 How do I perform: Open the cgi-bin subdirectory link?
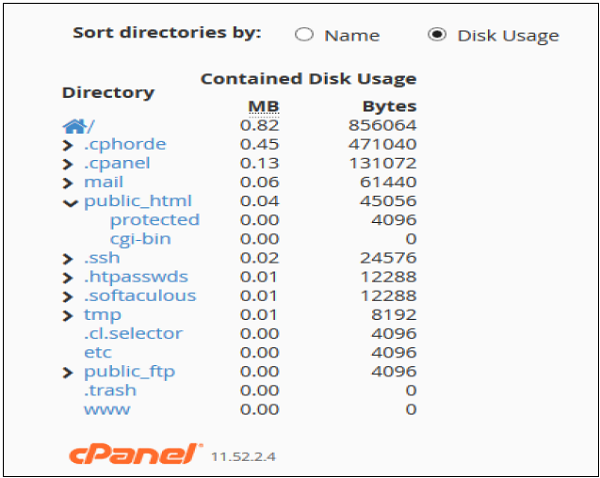click(x=140, y=239)
